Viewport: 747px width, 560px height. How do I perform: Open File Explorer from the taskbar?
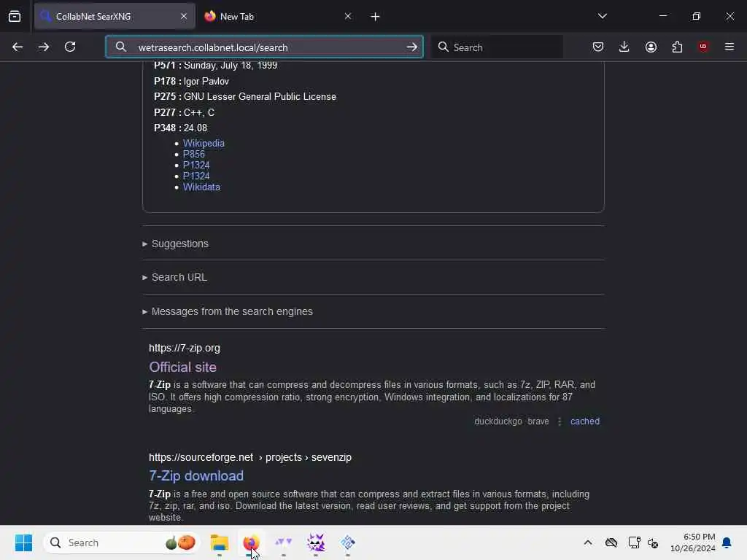(x=220, y=542)
